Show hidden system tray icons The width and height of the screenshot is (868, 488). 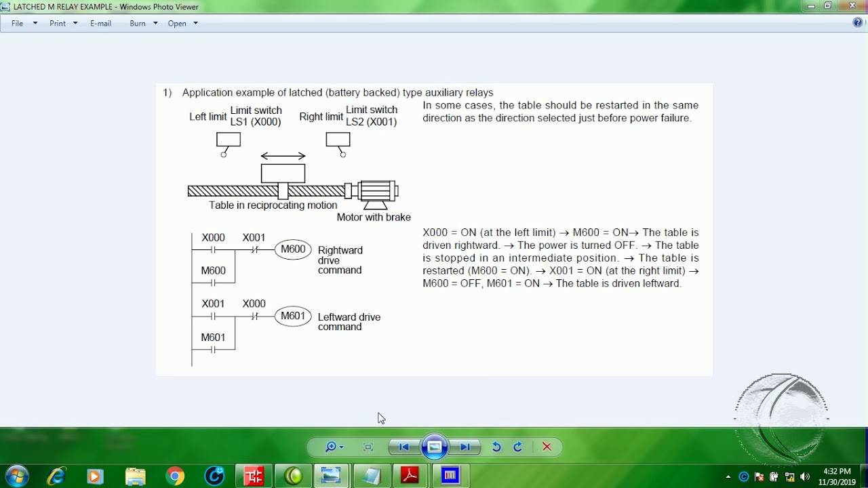pyautogui.click(x=728, y=476)
